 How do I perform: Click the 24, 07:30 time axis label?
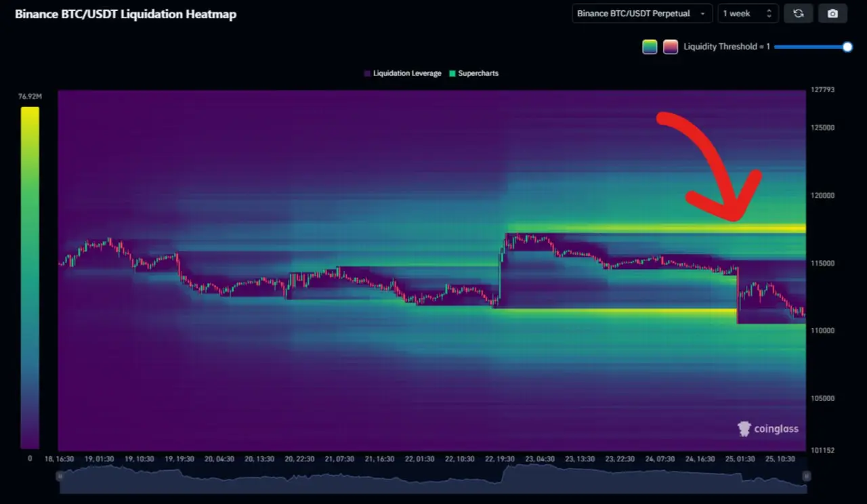[x=659, y=459]
